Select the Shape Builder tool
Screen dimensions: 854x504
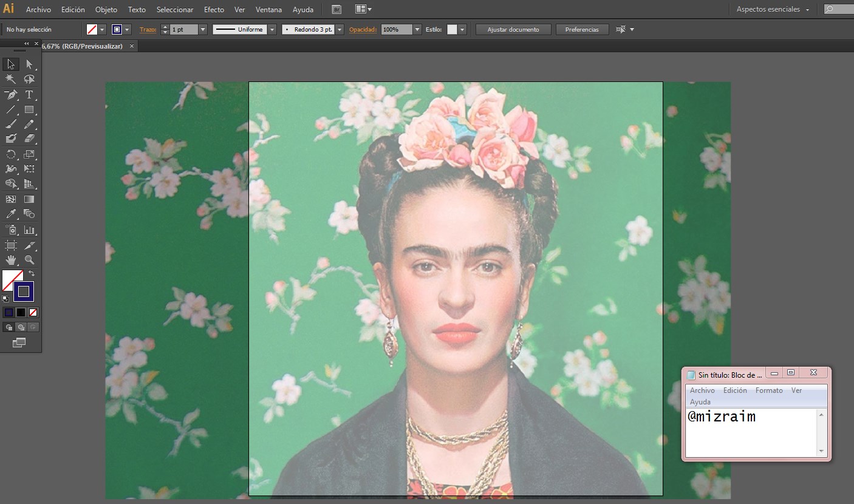click(x=10, y=183)
